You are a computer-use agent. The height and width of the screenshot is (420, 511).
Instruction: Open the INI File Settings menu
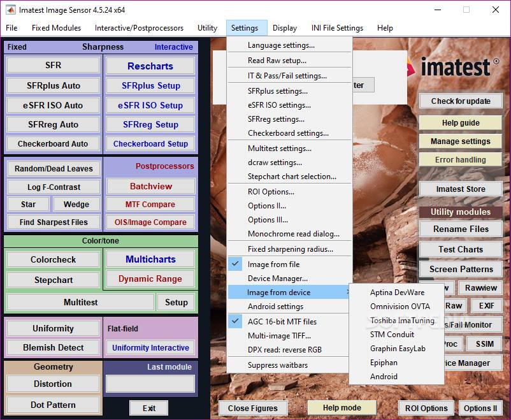337,28
